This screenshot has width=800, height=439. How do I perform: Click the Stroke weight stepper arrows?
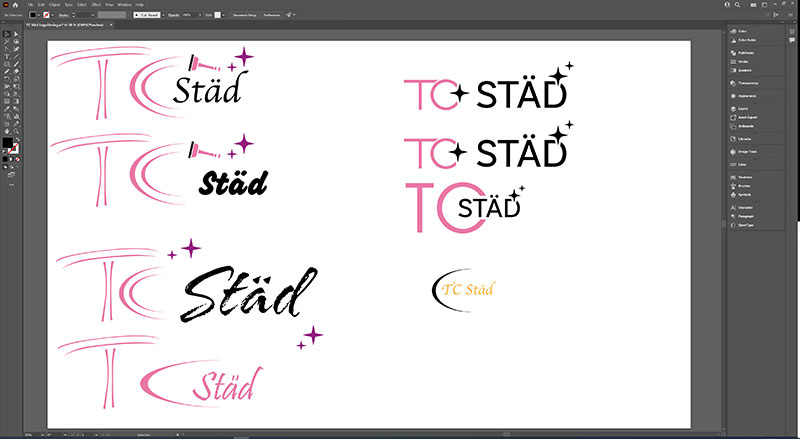click(x=73, y=15)
